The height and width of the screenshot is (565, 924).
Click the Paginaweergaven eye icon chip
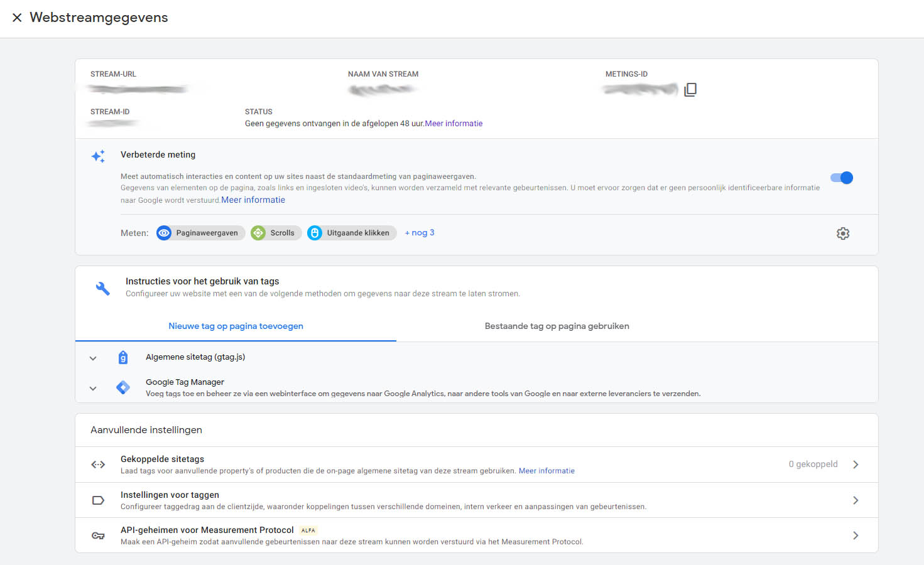pyautogui.click(x=164, y=233)
